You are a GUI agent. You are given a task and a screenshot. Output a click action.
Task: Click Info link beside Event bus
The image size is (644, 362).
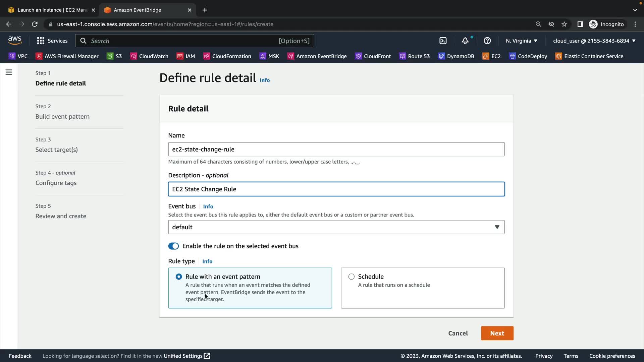point(208,206)
